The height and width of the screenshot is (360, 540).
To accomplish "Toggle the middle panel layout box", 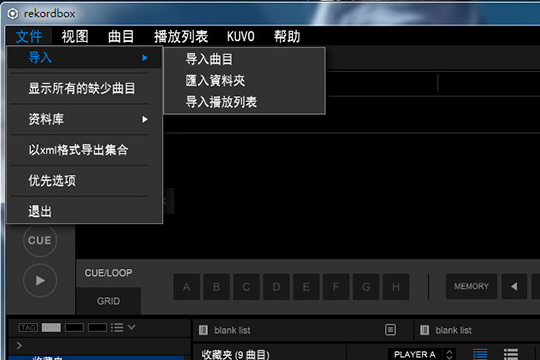I will 74,327.
